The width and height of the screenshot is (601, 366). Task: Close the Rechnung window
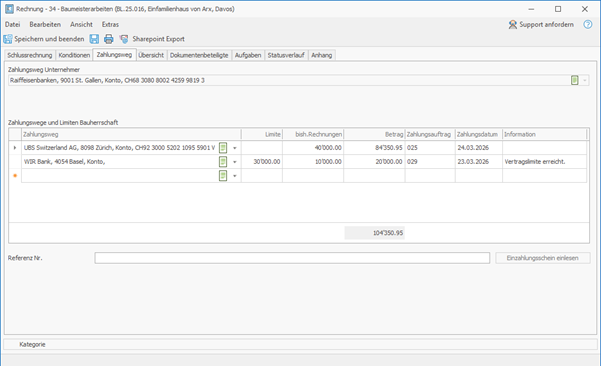pos(585,9)
